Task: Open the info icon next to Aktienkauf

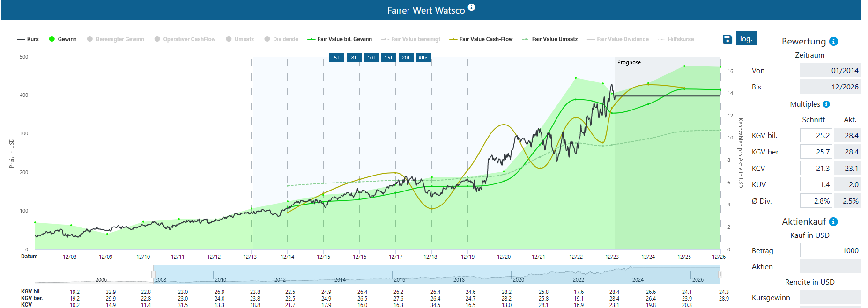Action: tap(833, 221)
